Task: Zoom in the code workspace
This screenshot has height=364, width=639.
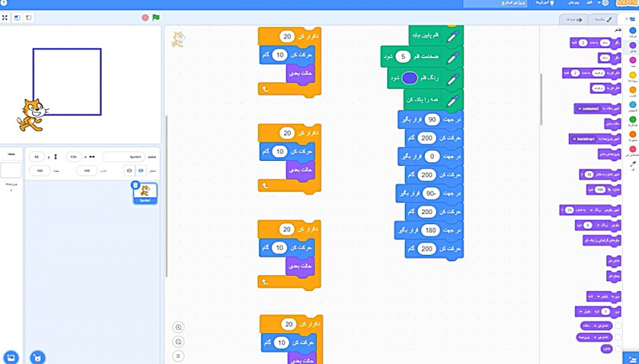Action: pos(178,327)
